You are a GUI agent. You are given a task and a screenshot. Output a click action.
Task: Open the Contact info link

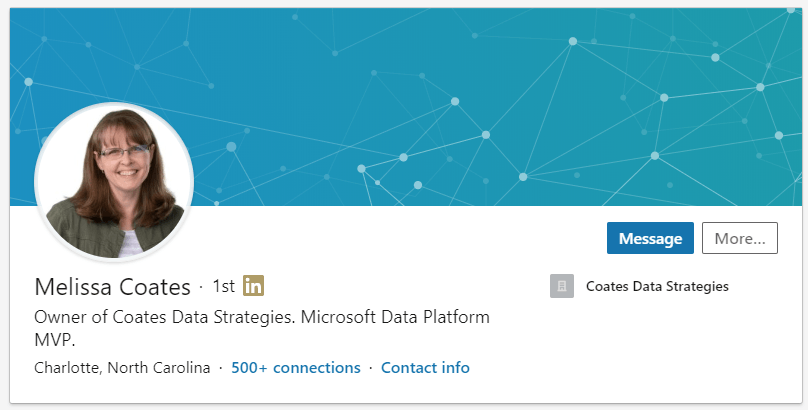coord(425,367)
